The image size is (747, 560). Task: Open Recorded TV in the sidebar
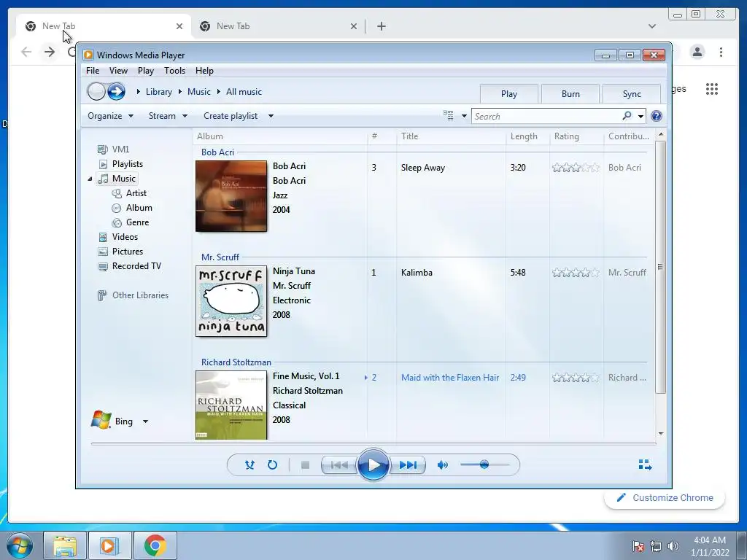[136, 266]
